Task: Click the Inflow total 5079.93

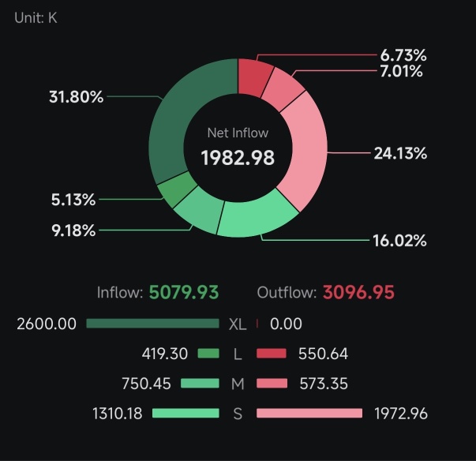Action: point(184,292)
